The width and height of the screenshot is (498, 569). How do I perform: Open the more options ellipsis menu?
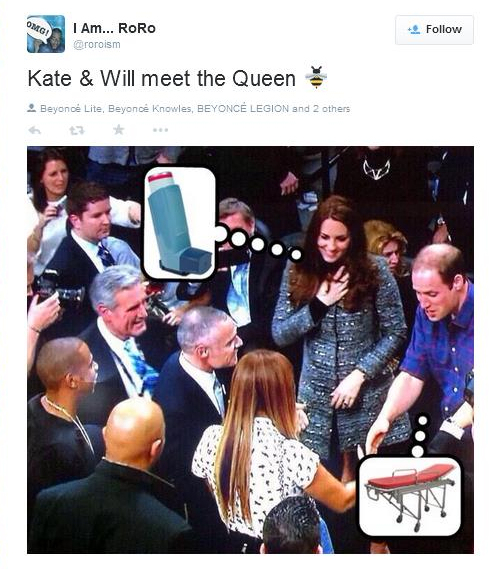pyautogui.click(x=160, y=130)
